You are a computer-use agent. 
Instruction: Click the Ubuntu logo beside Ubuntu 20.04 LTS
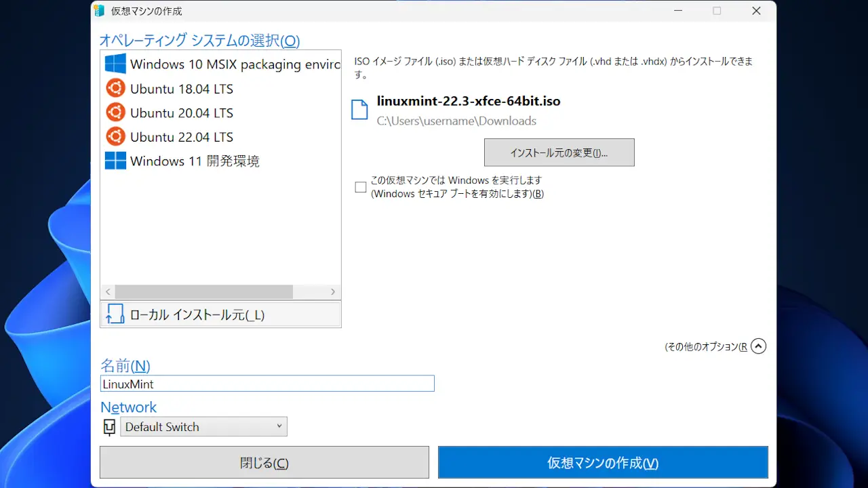[x=115, y=113]
